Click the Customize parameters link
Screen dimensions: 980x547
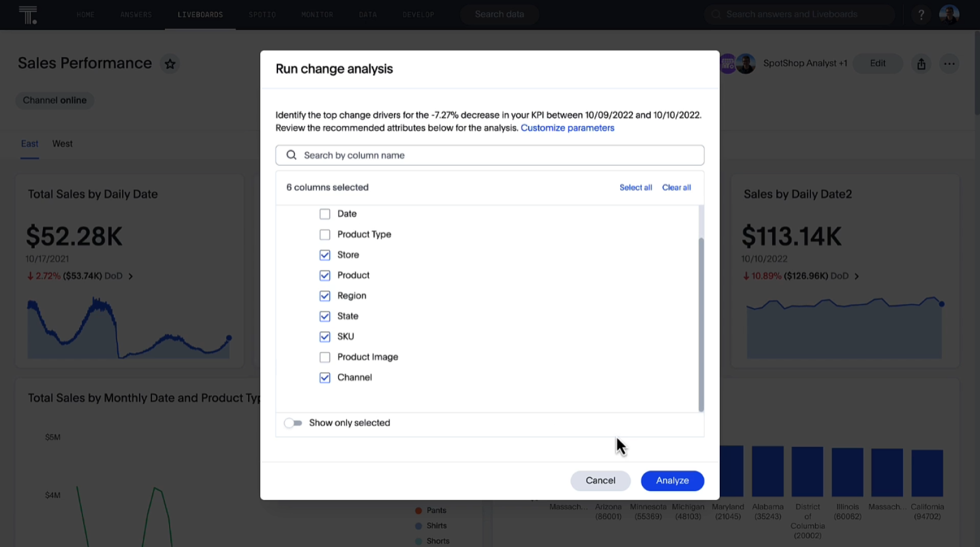coord(567,127)
